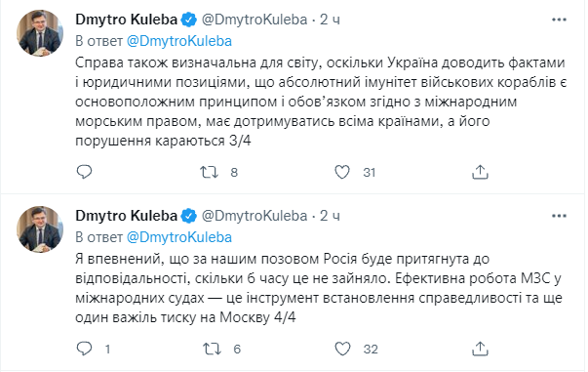
Task: Like the 4/4 tweet with 32 likes
Action: [x=342, y=350]
